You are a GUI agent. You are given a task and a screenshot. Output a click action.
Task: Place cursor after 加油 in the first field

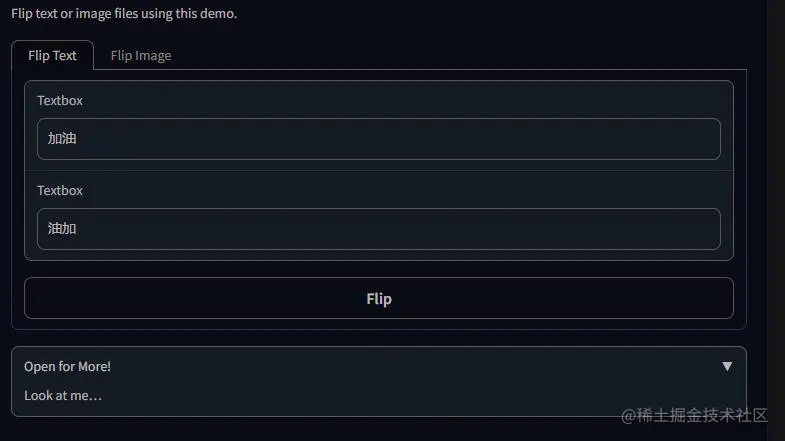tap(78, 139)
